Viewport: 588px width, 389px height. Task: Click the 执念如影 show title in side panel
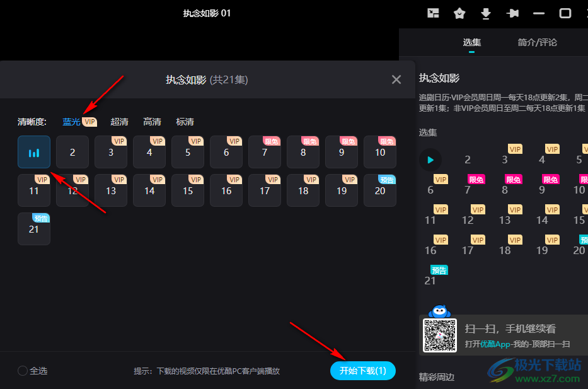coord(439,78)
